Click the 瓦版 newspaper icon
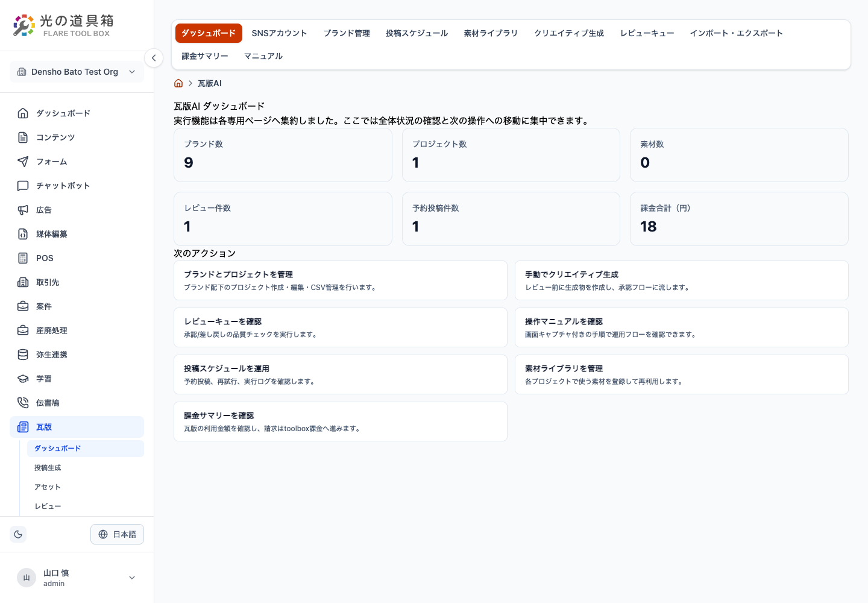Screen dimensions: 868x603 pos(23,427)
